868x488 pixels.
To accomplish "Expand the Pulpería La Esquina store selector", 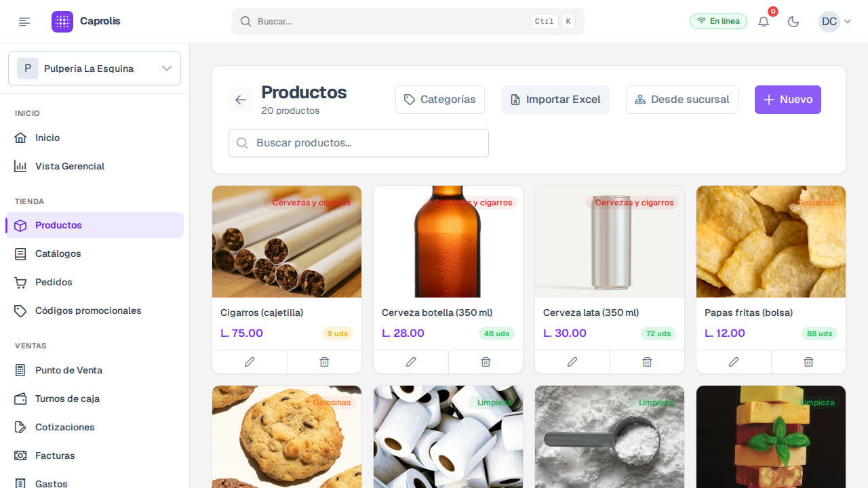I will (94, 68).
